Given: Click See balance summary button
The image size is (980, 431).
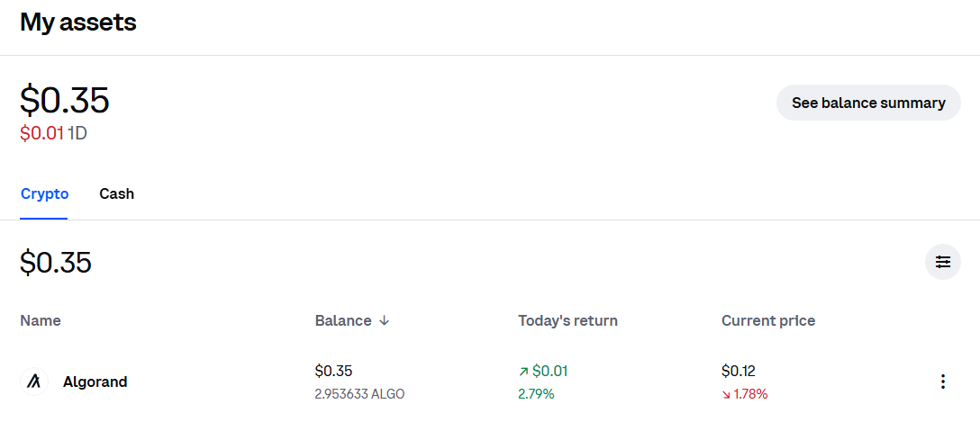Looking at the screenshot, I should [868, 103].
